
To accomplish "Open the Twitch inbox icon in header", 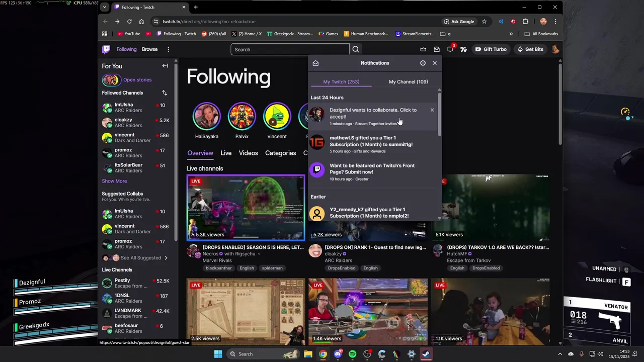I will [x=437, y=49].
